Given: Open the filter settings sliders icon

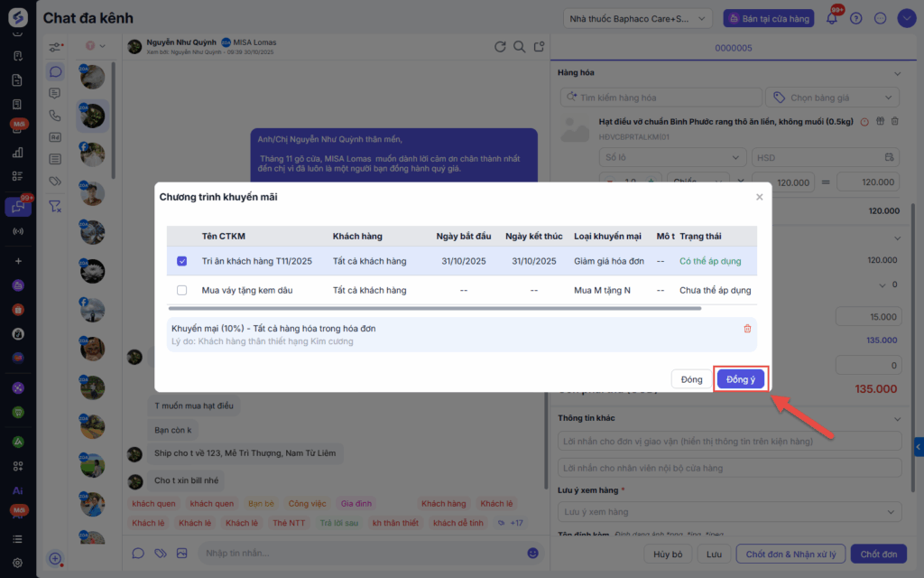Looking at the screenshot, I should [x=55, y=47].
